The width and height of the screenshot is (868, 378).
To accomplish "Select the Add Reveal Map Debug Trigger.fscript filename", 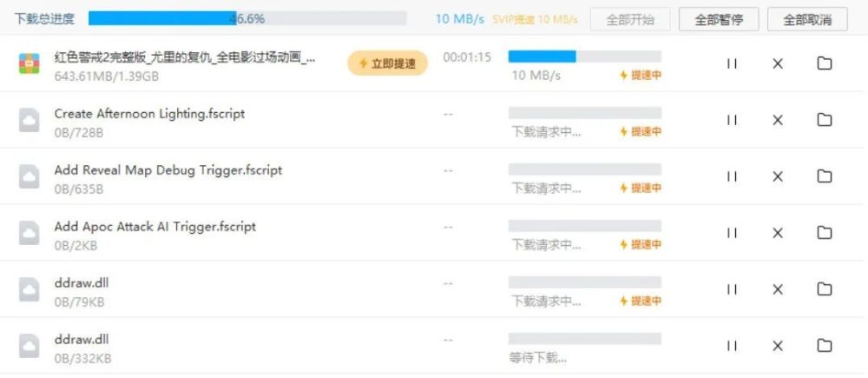I will coord(168,170).
